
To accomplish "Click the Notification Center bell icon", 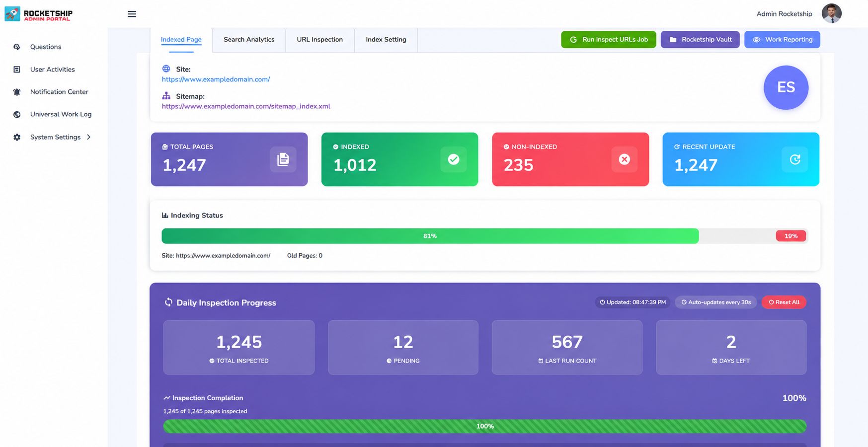I will 17,92.
